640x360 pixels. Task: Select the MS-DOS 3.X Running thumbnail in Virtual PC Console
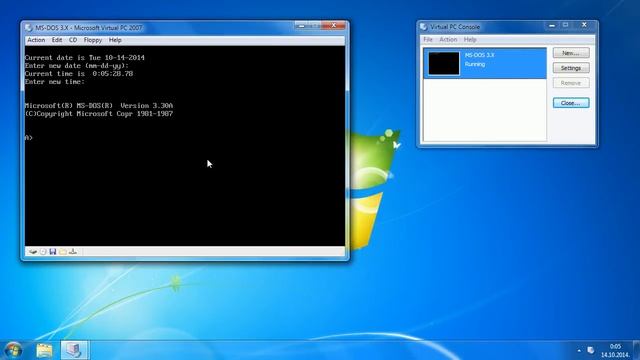[x=444, y=63]
